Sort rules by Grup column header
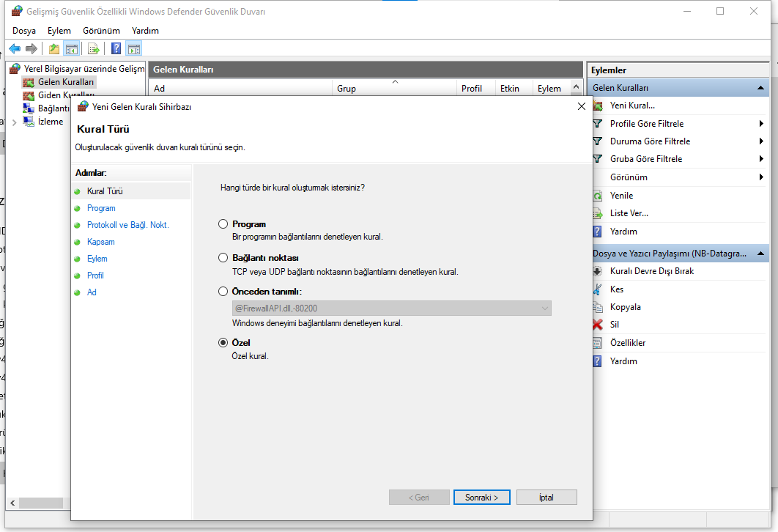778x532 pixels. coord(394,89)
